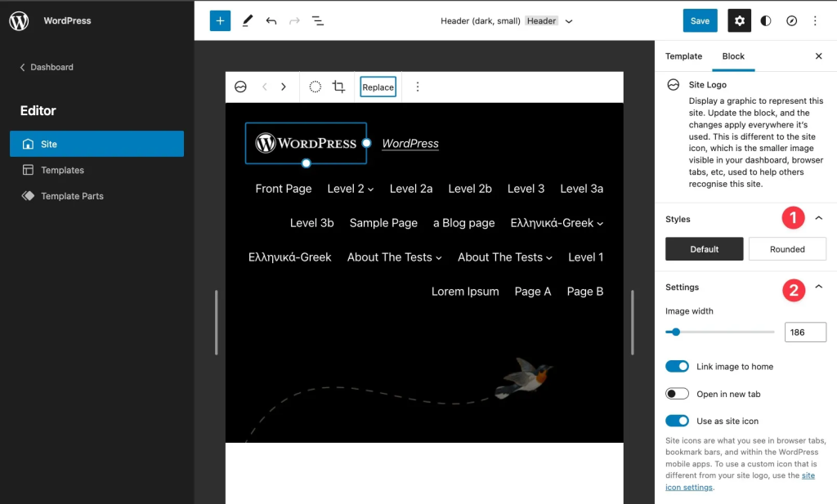
Task: Switch to the Template tab
Action: click(x=683, y=56)
